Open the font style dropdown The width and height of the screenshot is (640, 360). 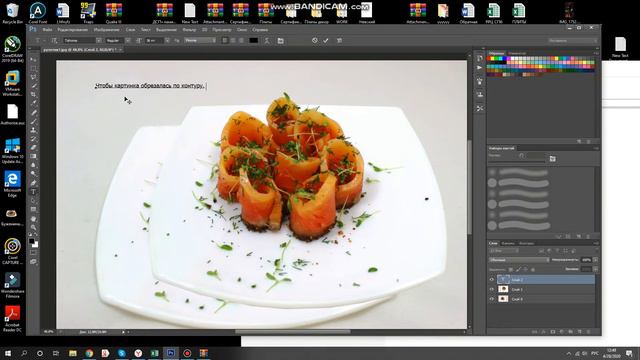pos(128,40)
